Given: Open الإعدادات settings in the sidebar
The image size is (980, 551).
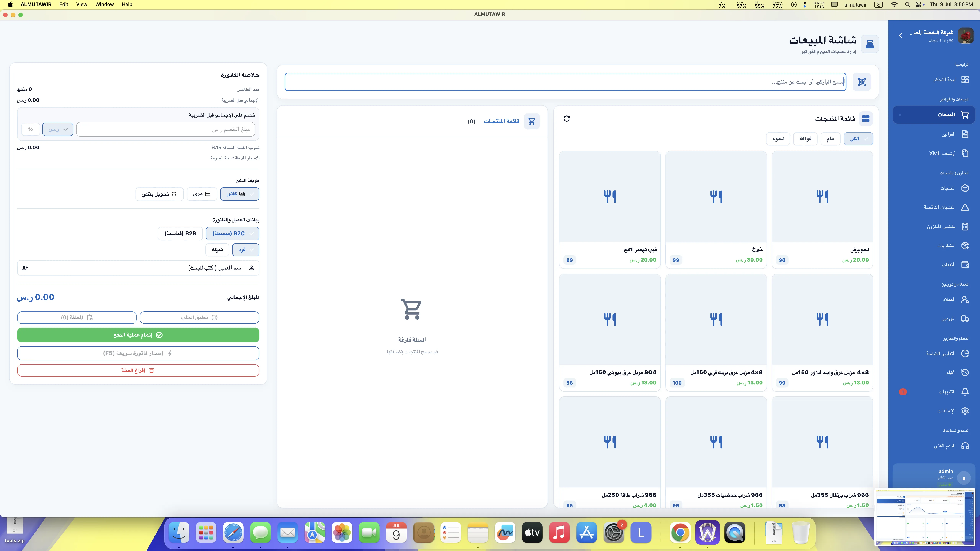Looking at the screenshot, I should [934, 411].
